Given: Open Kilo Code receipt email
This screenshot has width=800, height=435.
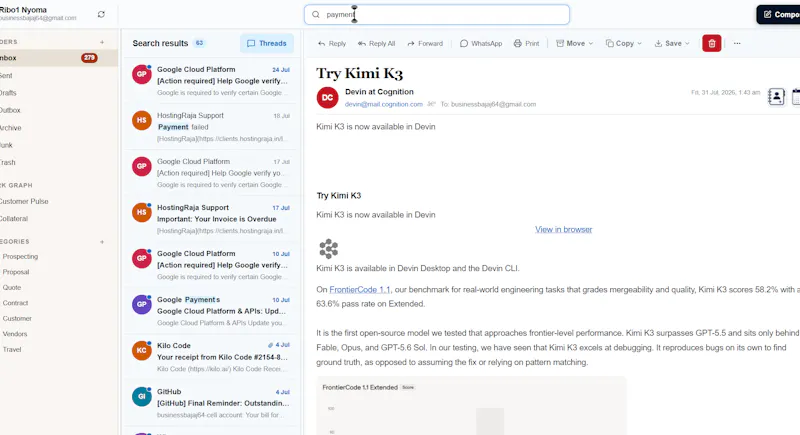Looking at the screenshot, I should [x=211, y=356].
